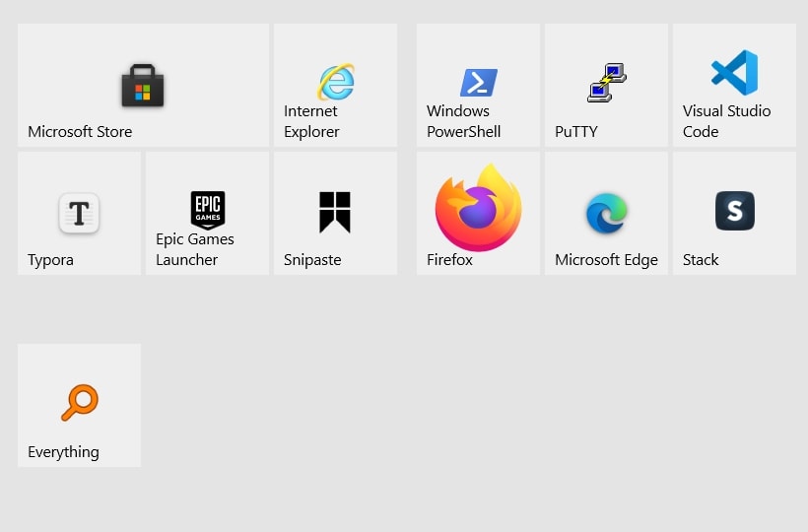Click the "Microsoft Edge" tile label

(607, 260)
